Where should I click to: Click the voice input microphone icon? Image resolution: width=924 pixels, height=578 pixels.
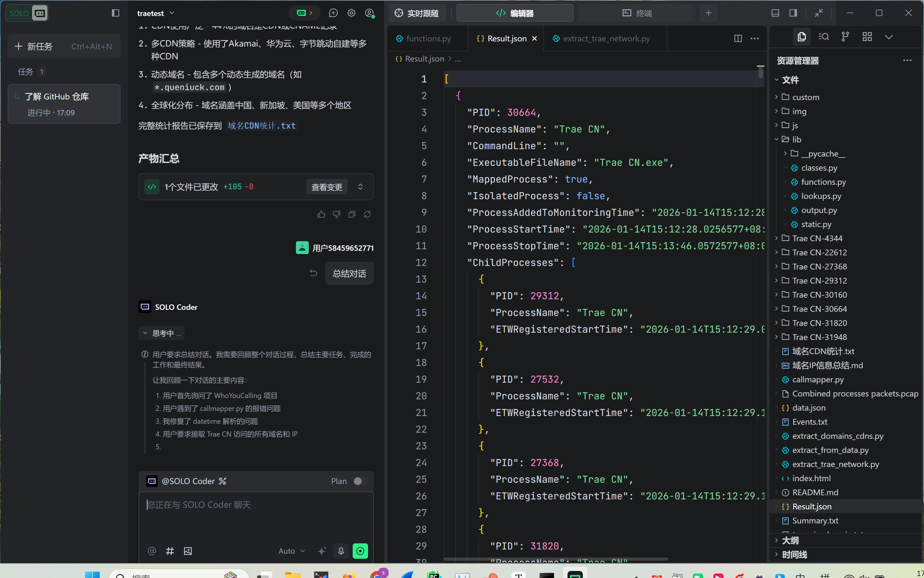click(341, 551)
